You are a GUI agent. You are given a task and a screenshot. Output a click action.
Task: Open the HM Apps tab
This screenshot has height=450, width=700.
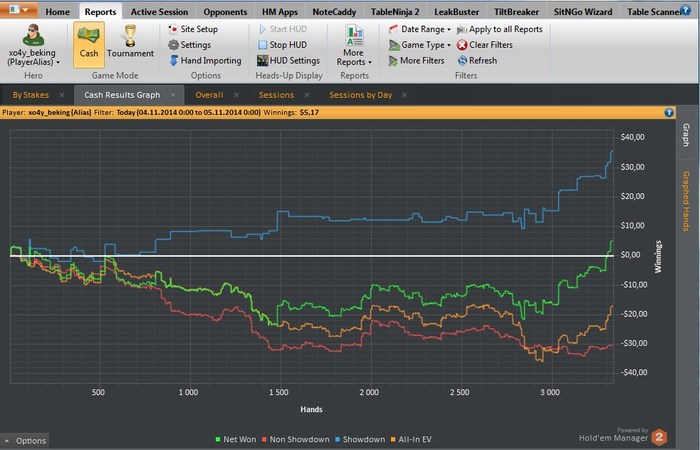[x=280, y=12]
